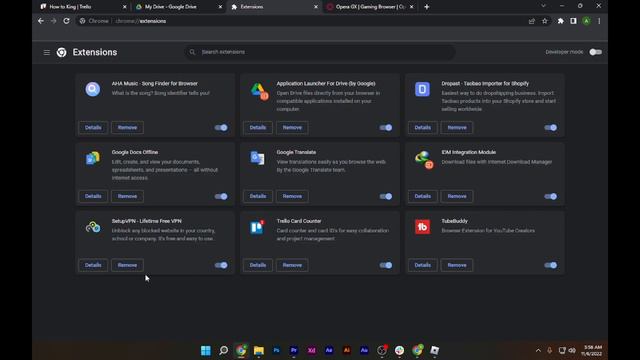Click the Application Launcher For Drive icon
Viewport: 640px width, 360px height.
(x=259, y=91)
